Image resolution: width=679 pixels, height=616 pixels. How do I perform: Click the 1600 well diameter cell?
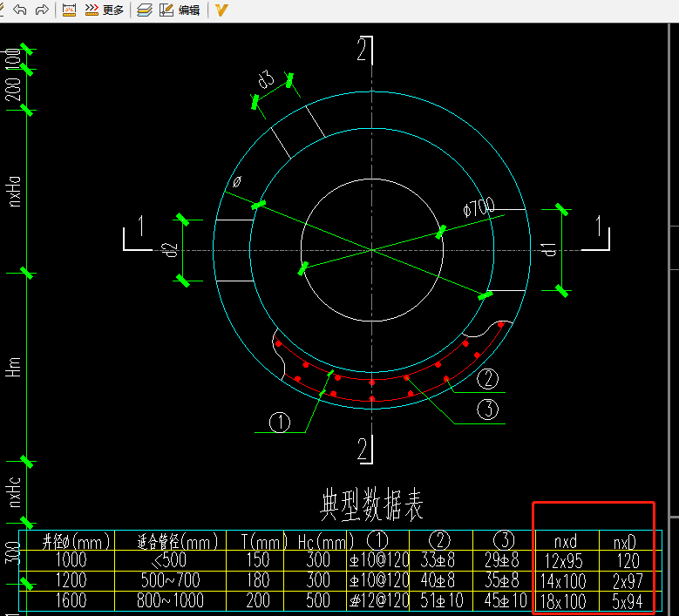click(71, 600)
